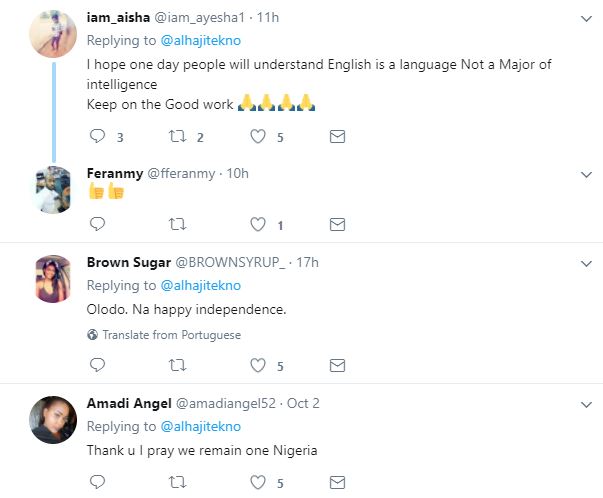Expand the menu on Feranmy's tweet
The height and width of the screenshot is (498, 603).
click(587, 174)
